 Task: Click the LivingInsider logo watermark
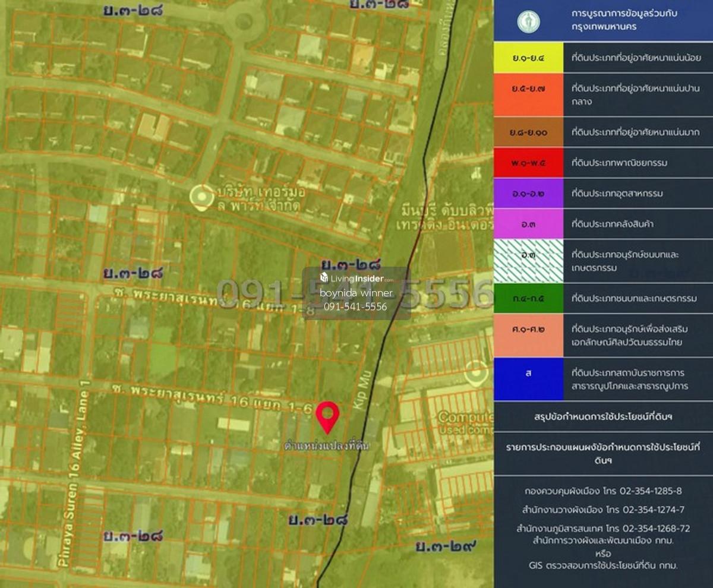point(356,278)
